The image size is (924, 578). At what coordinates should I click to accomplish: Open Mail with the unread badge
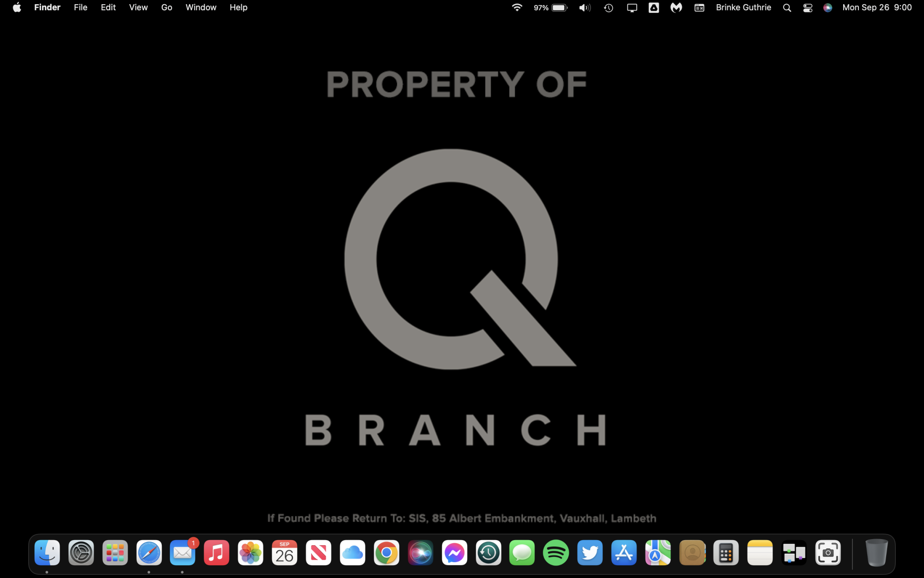point(183,553)
